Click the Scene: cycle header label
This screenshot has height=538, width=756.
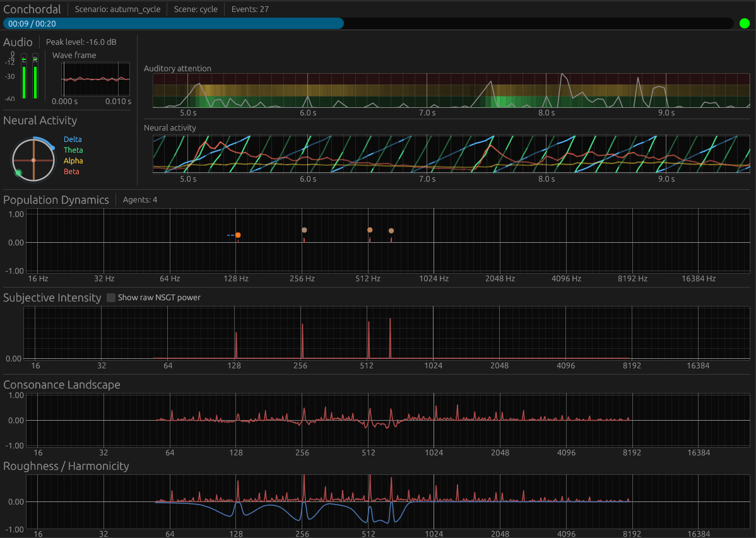click(x=196, y=9)
